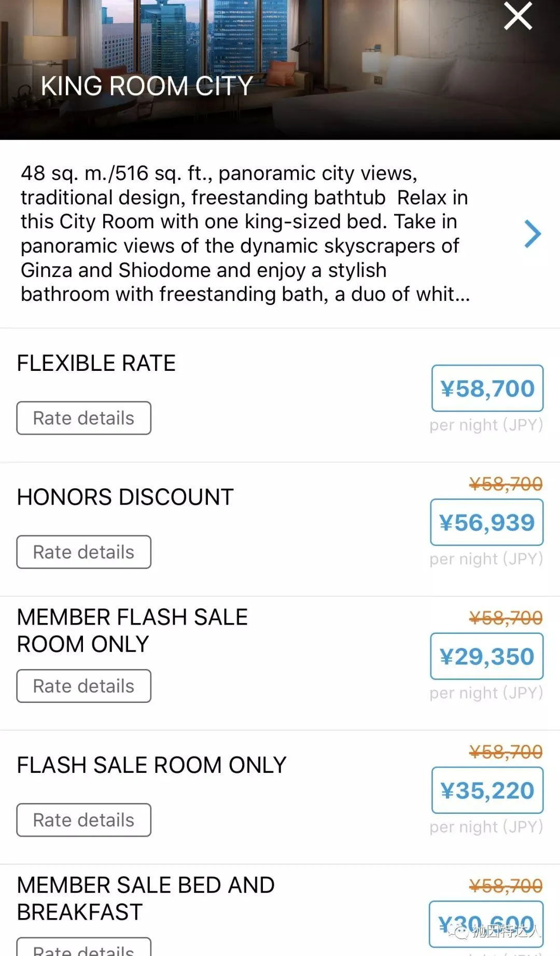Screen dimensions: 560x956
Task: Select the ¥56,939 Honors Discount price
Action: pos(486,522)
